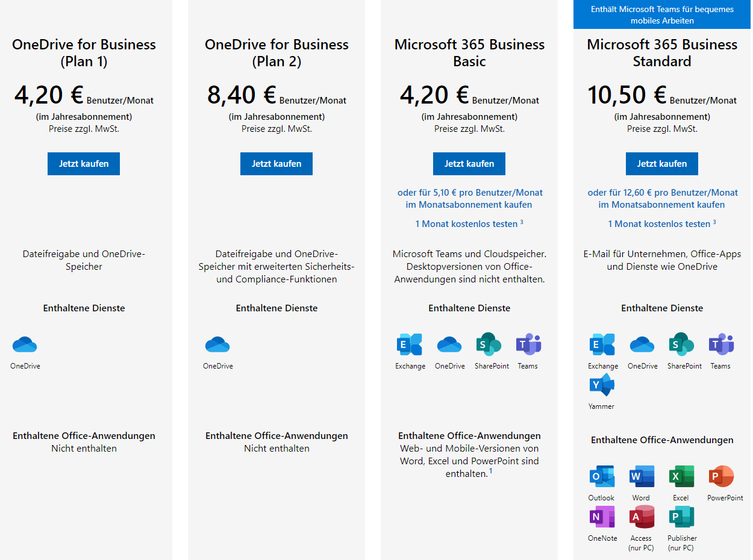Click the Outlook app icon
This screenshot has width=753, height=560.
click(x=601, y=476)
